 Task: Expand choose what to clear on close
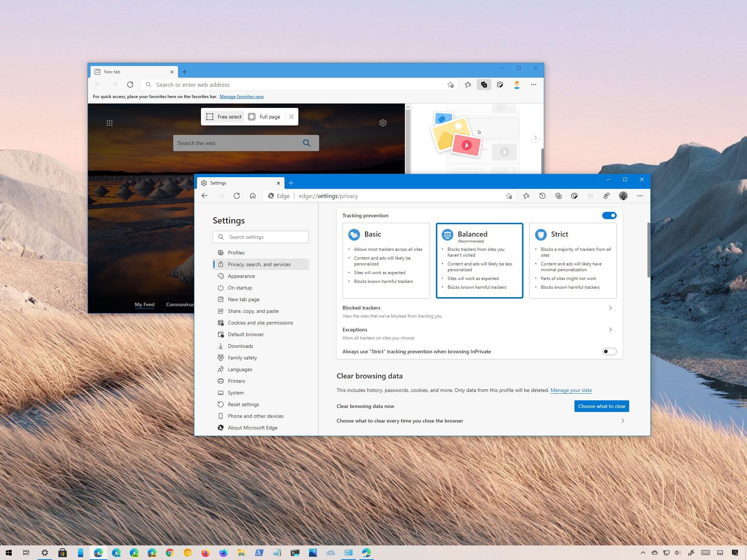(x=482, y=421)
